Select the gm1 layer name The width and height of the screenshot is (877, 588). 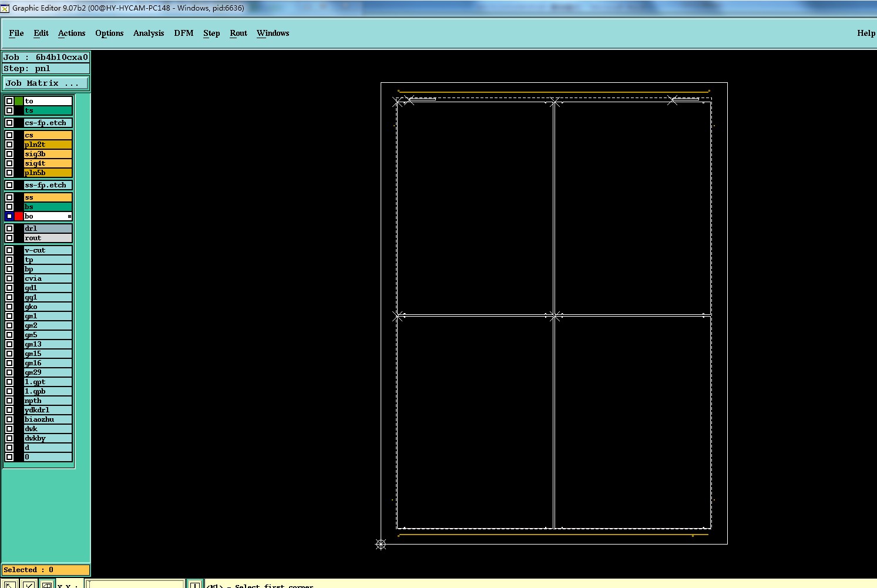pyautogui.click(x=48, y=316)
